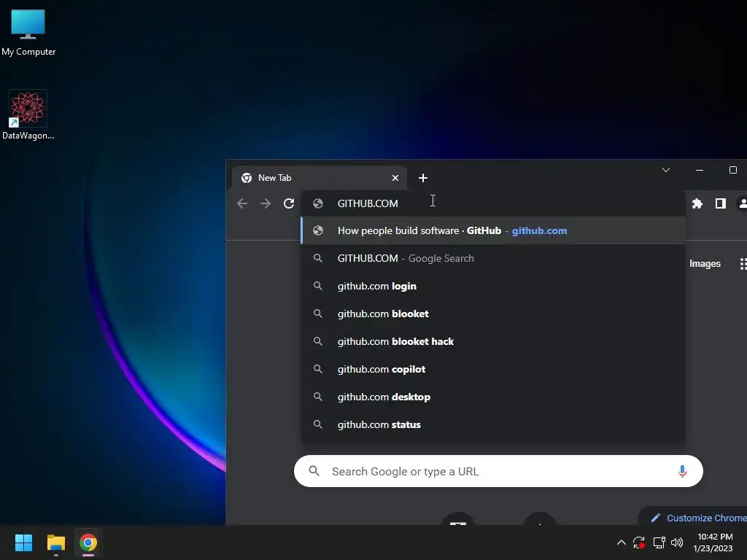Show hidden system tray icons
Screen dimensions: 747x560
(622, 542)
